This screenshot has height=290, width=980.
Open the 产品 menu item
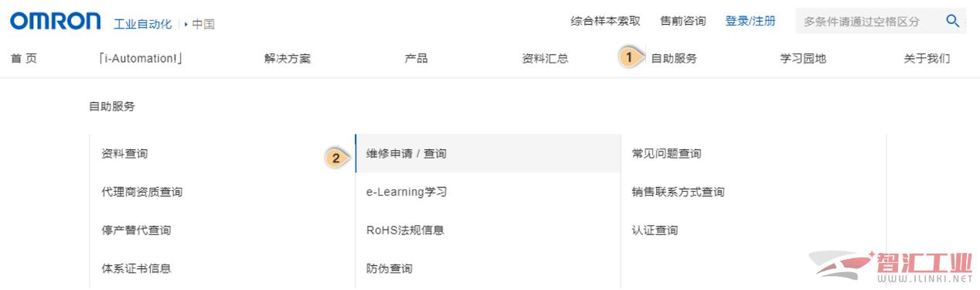[x=416, y=58]
